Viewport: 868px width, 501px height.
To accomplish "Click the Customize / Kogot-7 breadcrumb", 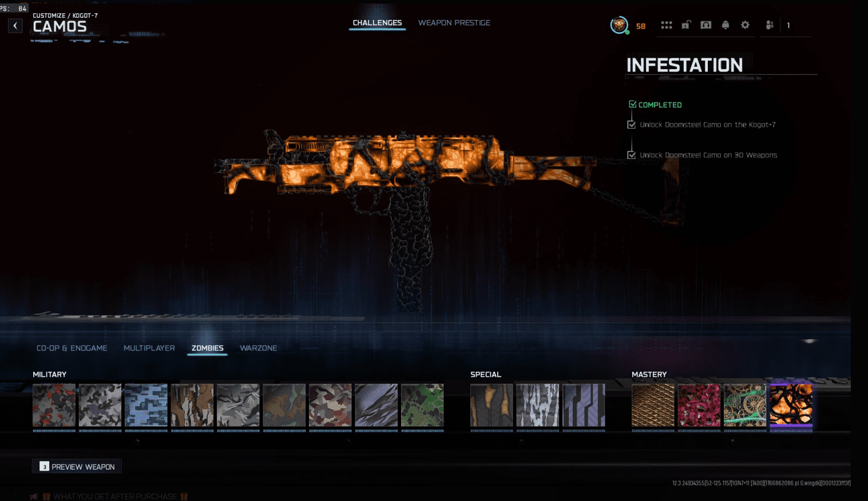I will point(65,15).
